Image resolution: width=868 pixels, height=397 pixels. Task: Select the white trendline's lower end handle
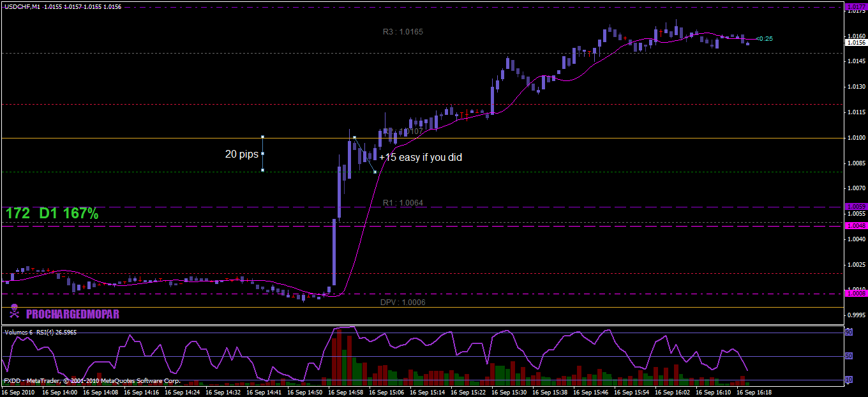[x=375, y=172]
